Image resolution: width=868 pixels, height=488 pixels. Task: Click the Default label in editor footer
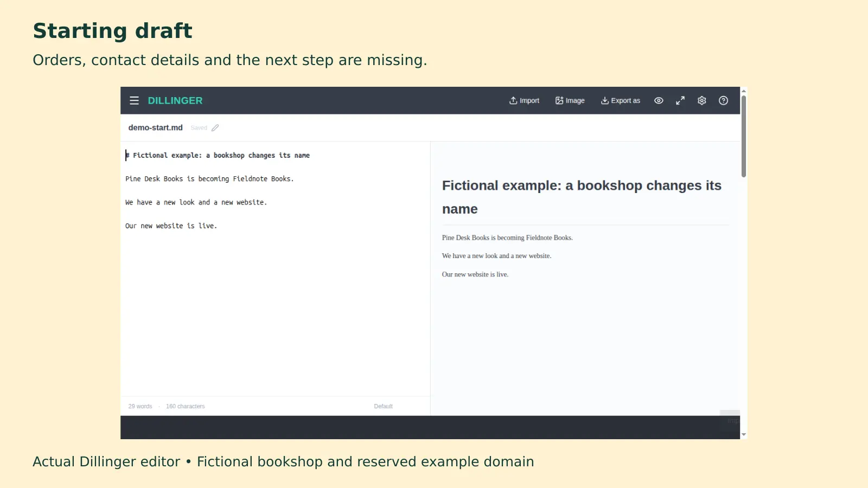click(383, 406)
